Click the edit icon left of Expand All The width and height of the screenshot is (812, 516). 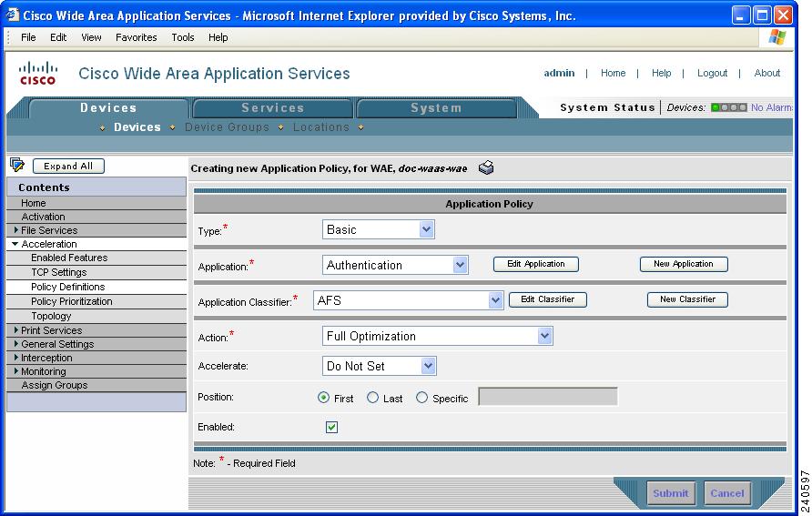(x=17, y=165)
